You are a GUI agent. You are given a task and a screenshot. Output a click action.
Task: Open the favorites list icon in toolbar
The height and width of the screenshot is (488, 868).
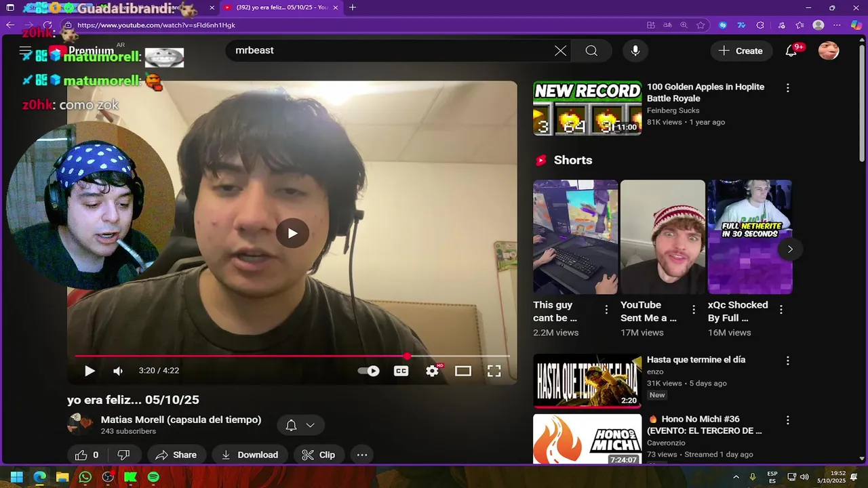tap(800, 25)
